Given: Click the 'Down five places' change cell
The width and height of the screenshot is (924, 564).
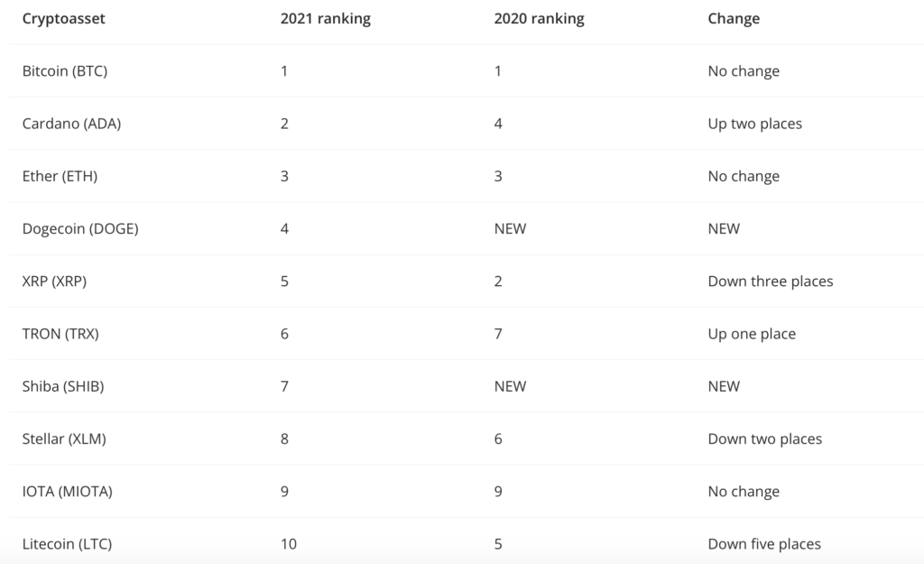Looking at the screenshot, I should [764, 544].
